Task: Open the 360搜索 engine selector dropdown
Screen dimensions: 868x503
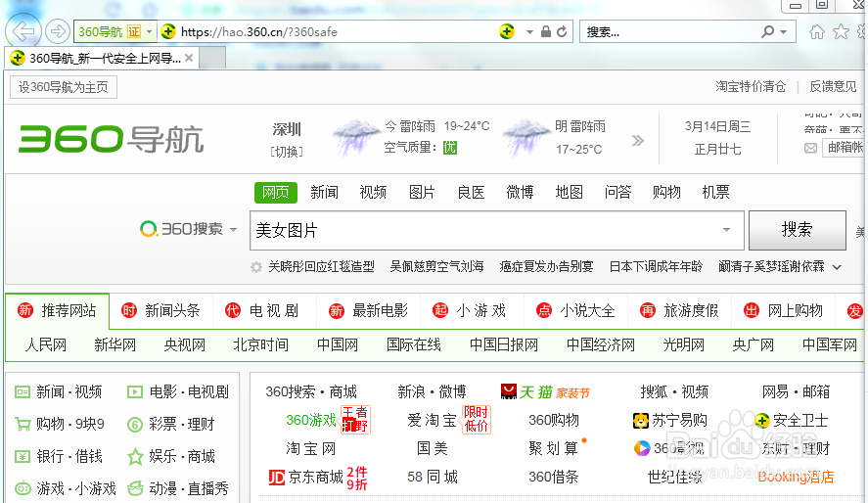Action: [x=233, y=229]
